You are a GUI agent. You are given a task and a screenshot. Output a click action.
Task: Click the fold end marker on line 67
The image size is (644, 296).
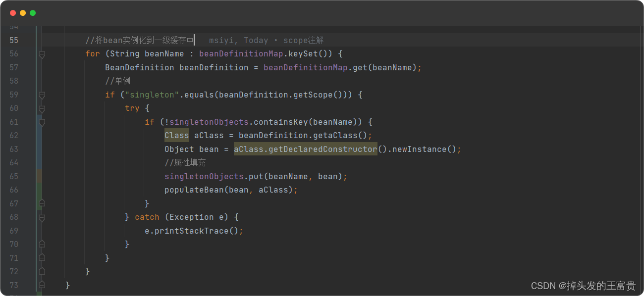(x=42, y=203)
